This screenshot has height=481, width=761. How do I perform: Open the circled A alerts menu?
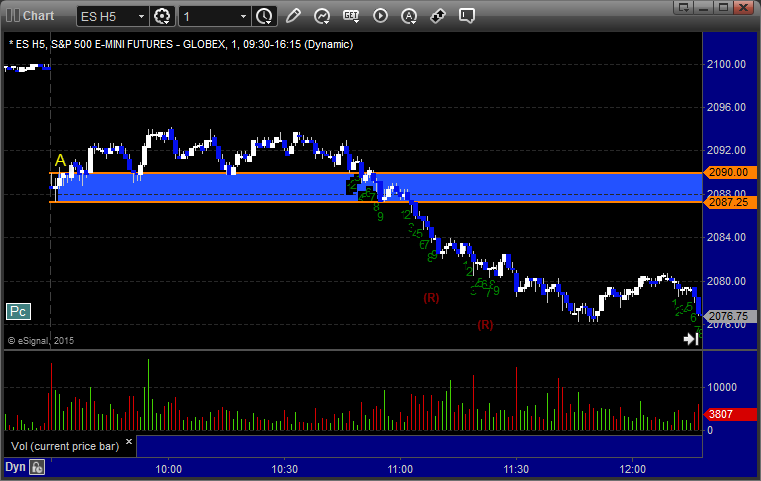click(x=409, y=16)
